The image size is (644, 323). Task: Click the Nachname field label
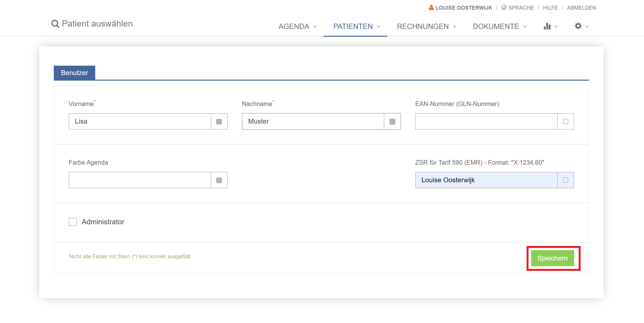coord(257,104)
